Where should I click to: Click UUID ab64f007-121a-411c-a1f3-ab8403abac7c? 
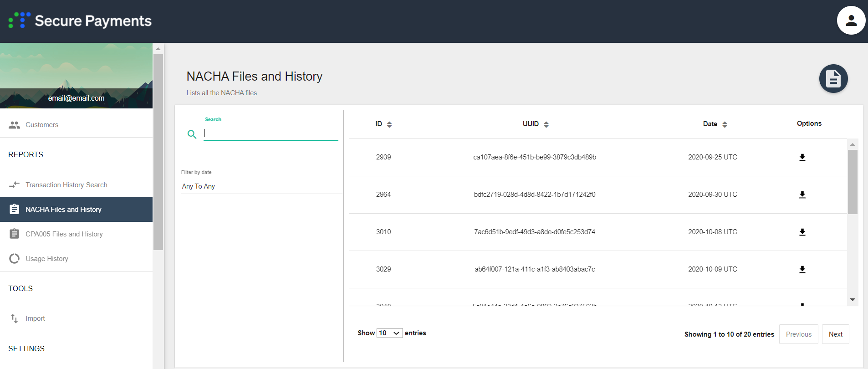tap(535, 269)
